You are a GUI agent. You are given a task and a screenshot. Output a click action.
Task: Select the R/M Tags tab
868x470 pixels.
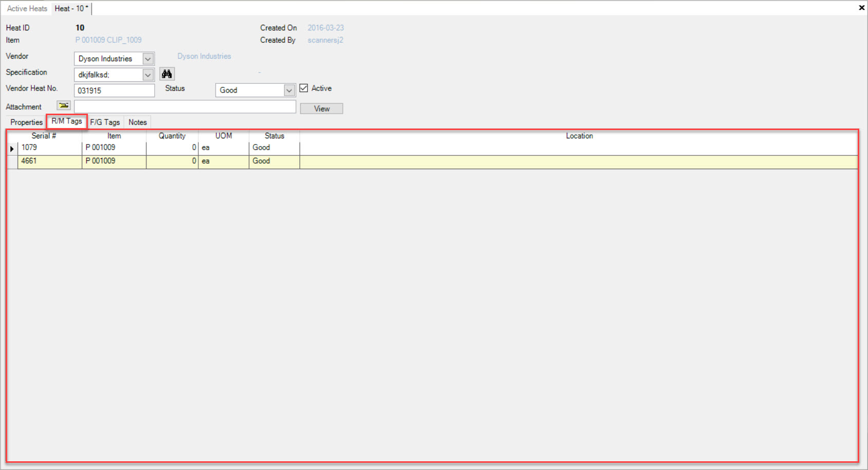pyautogui.click(x=67, y=121)
